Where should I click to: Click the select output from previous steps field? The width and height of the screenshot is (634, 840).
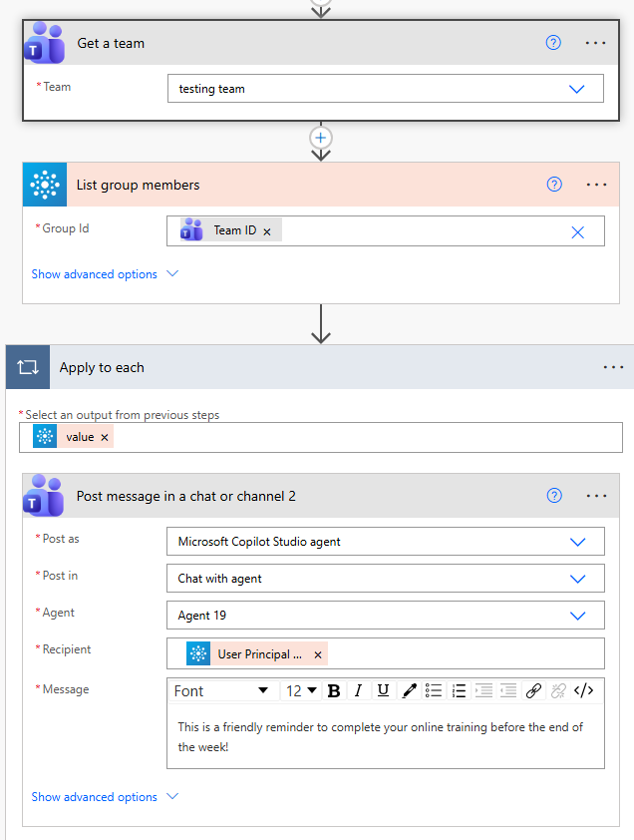(x=321, y=437)
